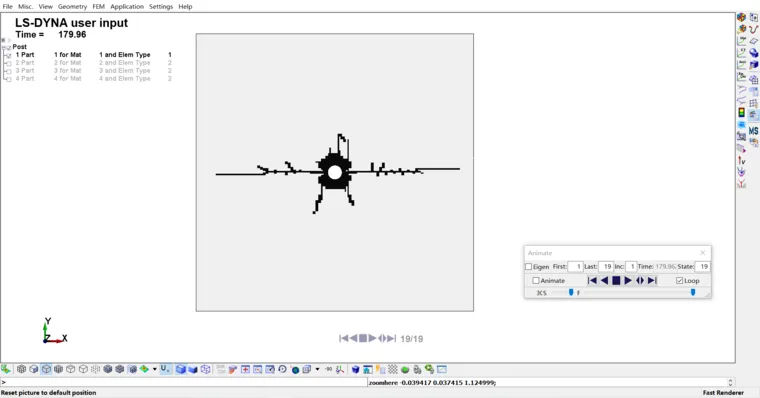Open the Application menu
This screenshot has width=760, height=398.
pyautogui.click(x=127, y=6)
